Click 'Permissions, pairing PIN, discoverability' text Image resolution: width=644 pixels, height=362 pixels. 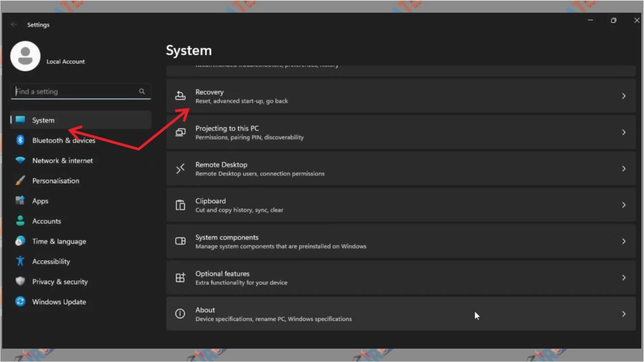[x=249, y=137]
